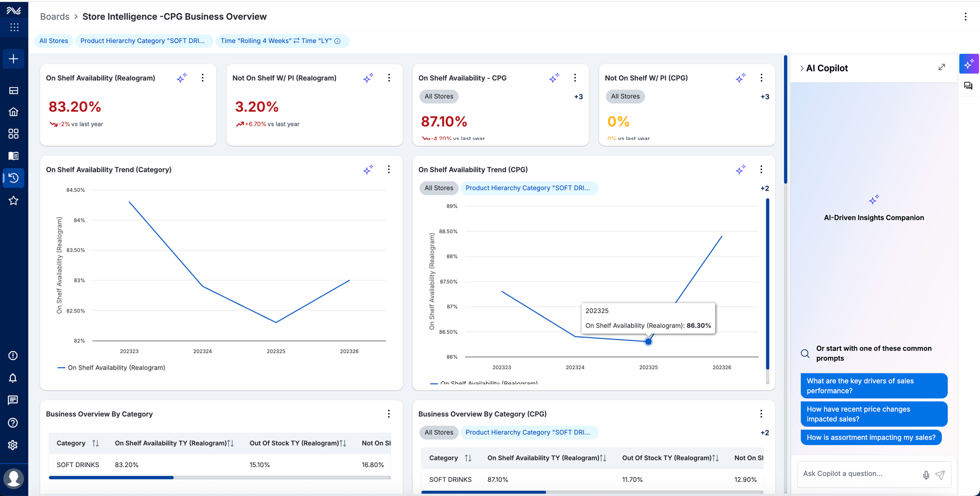Select prompt about recent price changes

click(x=874, y=414)
